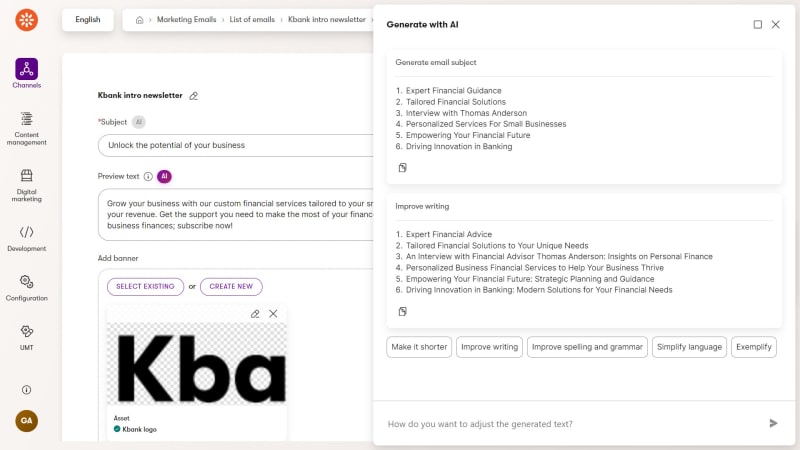
Task: Maximize the Generate with AI panel
Action: [x=758, y=24]
